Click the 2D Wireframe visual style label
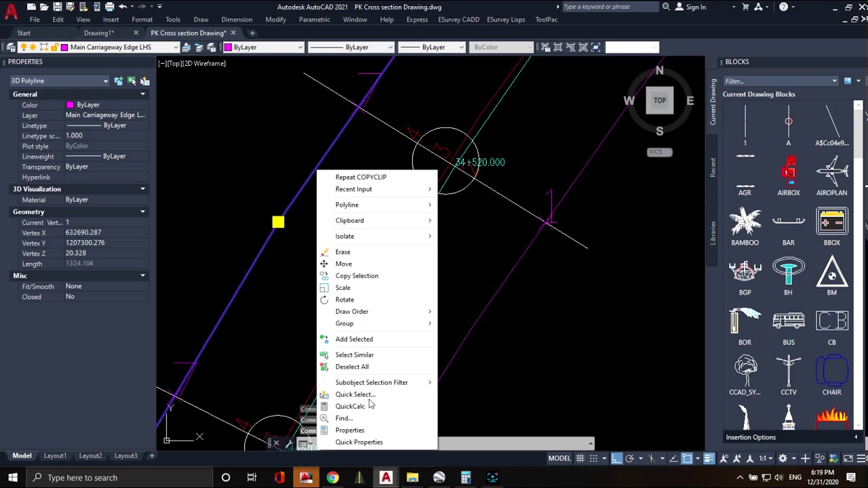 [x=204, y=64]
